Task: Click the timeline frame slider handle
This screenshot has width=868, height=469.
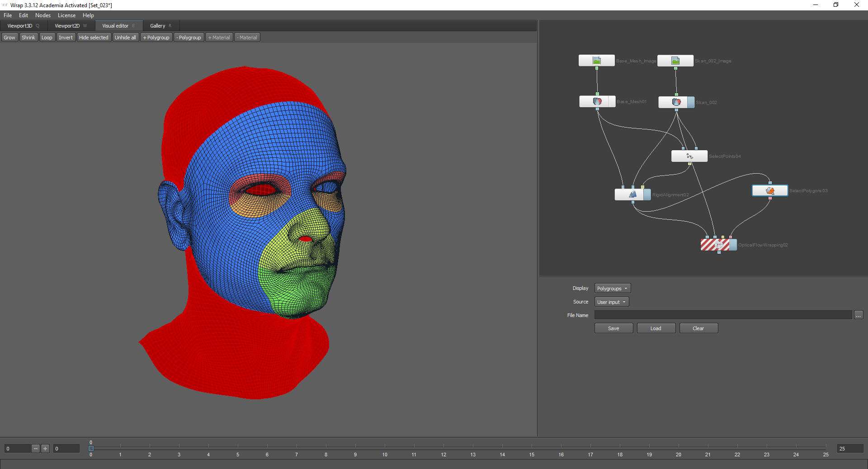Action: [x=91, y=448]
